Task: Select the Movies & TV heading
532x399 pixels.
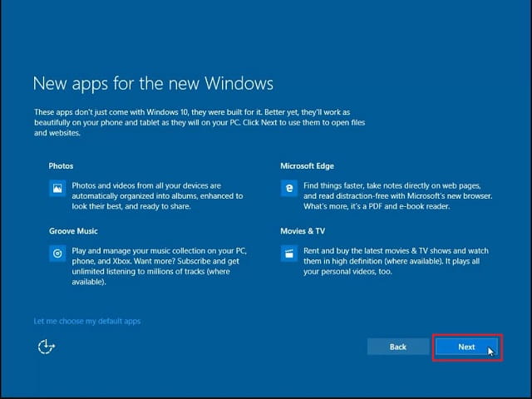Action: [x=303, y=231]
